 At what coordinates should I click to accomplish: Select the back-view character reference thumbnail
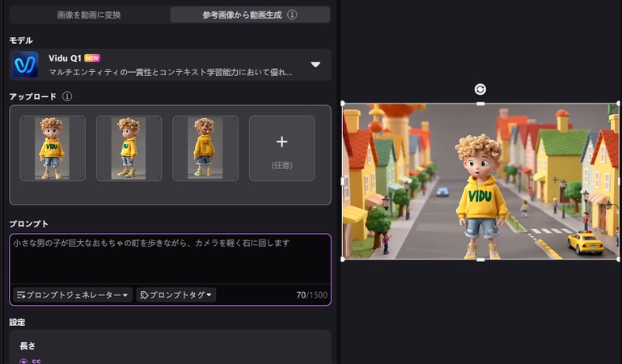[205, 148]
